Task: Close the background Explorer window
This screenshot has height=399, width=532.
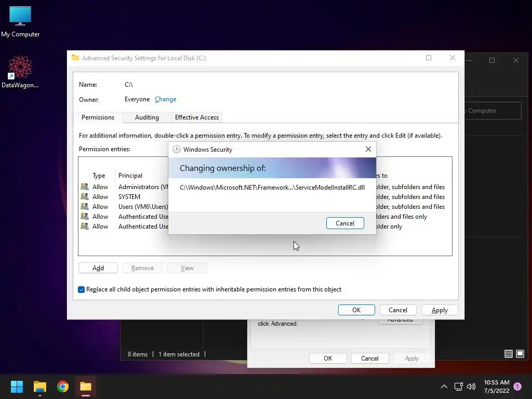Action: point(516,60)
